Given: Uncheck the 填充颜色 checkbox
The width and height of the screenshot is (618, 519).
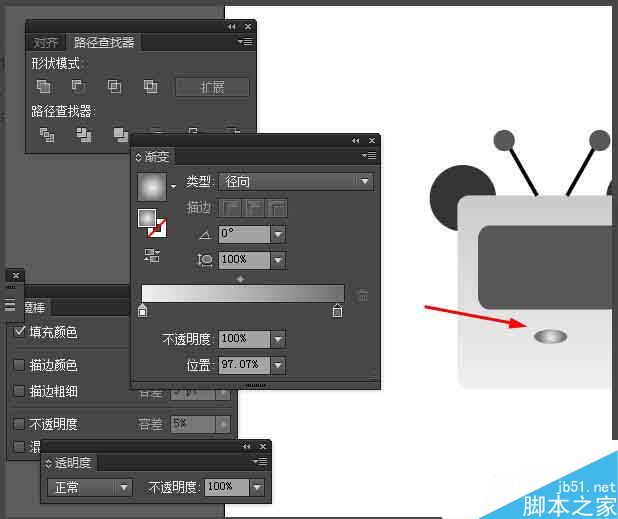Looking at the screenshot, I should click(19, 332).
